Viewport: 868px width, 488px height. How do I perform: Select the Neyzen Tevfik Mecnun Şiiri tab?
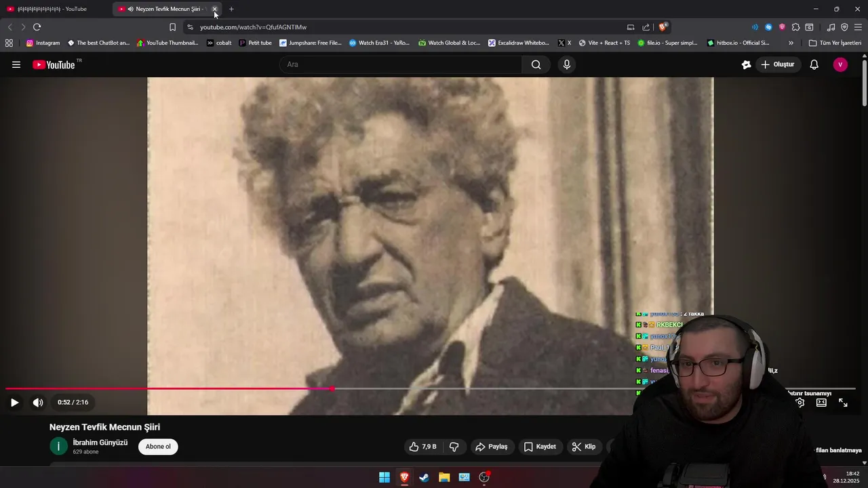(166, 9)
